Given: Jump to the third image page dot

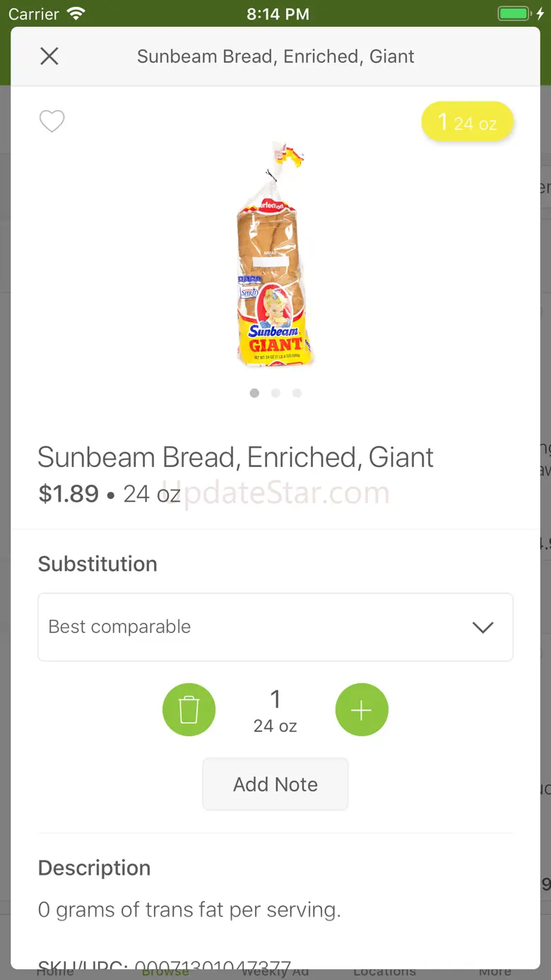Looking at the screenshot, I should click(x=297, y=393).
